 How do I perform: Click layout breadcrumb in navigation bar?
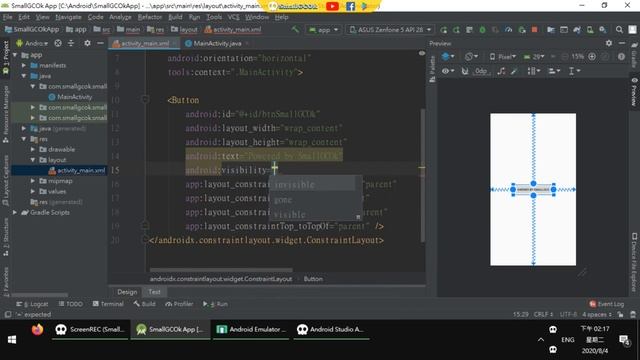click(184, 30)
